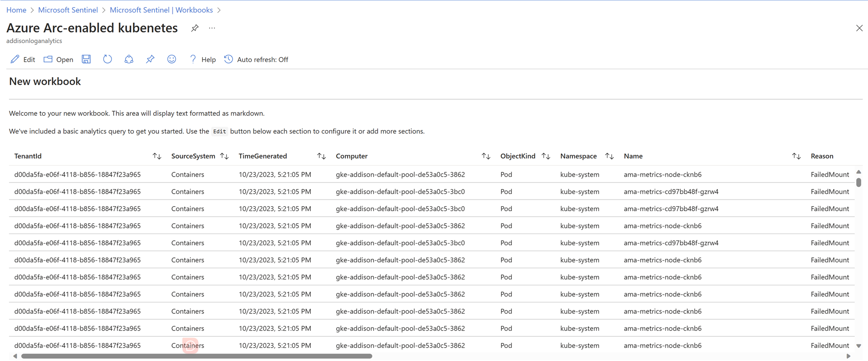
Task: Click the first row's TenantId value
Action: [x=77, y=174]
